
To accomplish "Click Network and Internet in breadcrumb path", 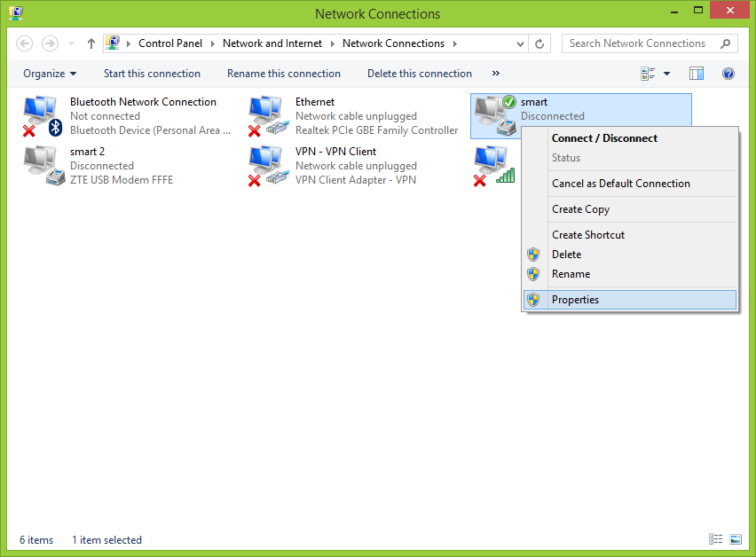I will coord(272,43).
